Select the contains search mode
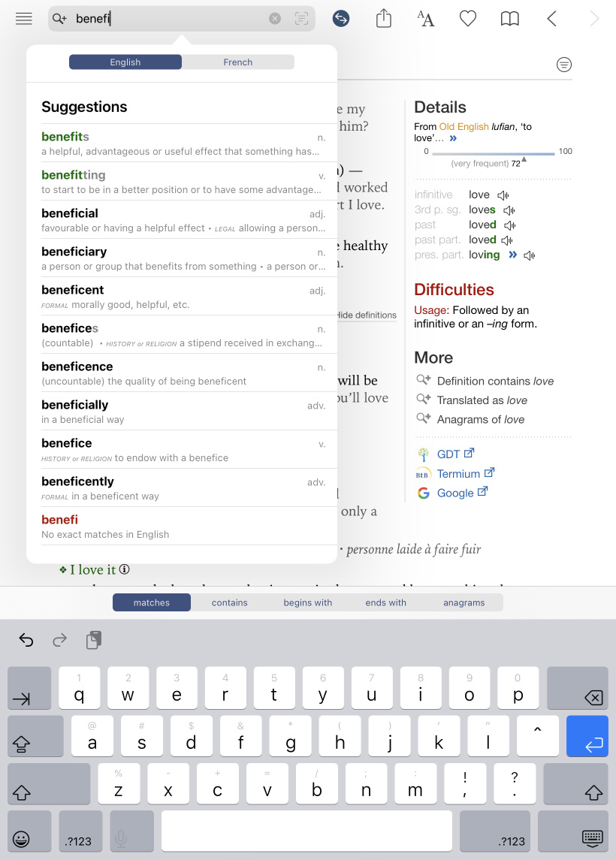616x860 pixels. tap(229, 602)
